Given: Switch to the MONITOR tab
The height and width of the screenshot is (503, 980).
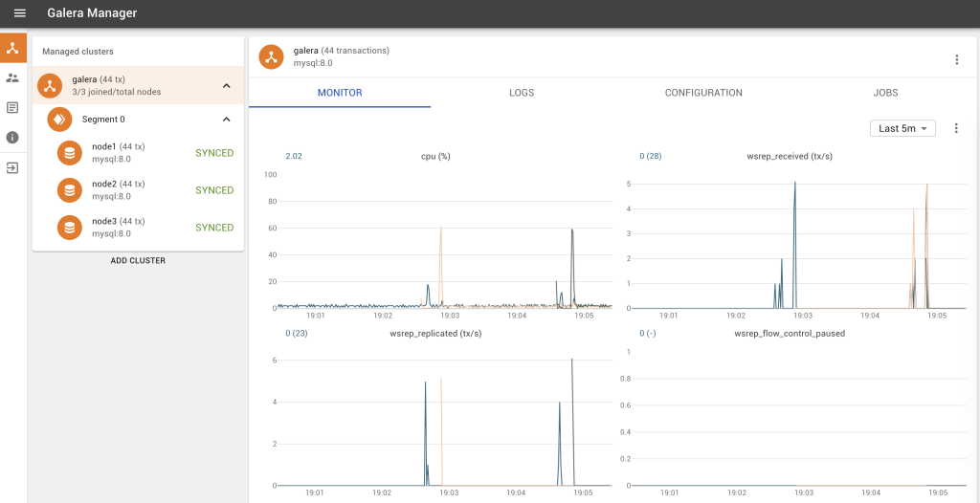Looking at the screenshot, I should coord(340,93).
